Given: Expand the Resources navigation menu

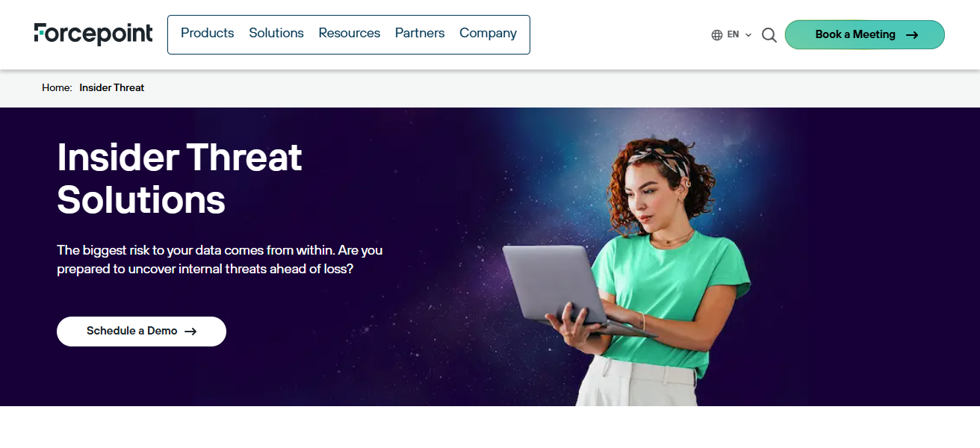Looking at the screenshot, I should 350,34.
